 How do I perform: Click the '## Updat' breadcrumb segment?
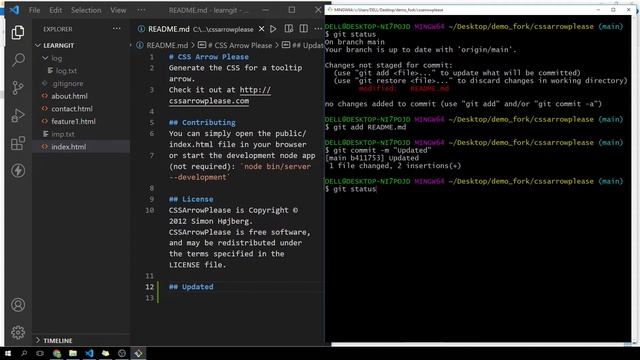(308, 45)
